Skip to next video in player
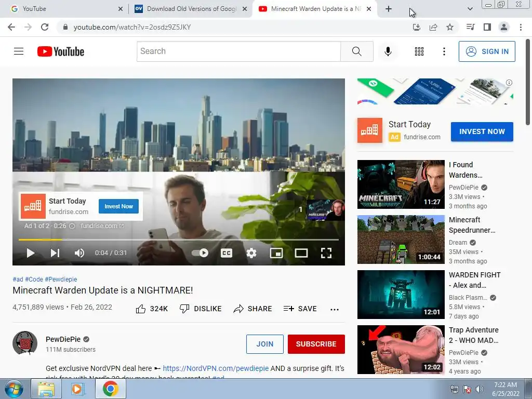The image size is (532, 399). (x=55, y=253)
